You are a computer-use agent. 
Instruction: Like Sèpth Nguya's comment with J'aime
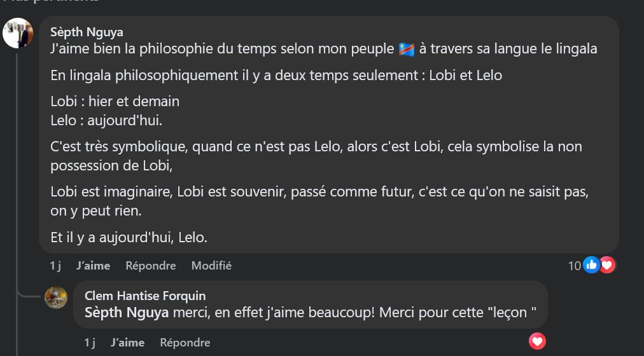click(x=93, y=266)
